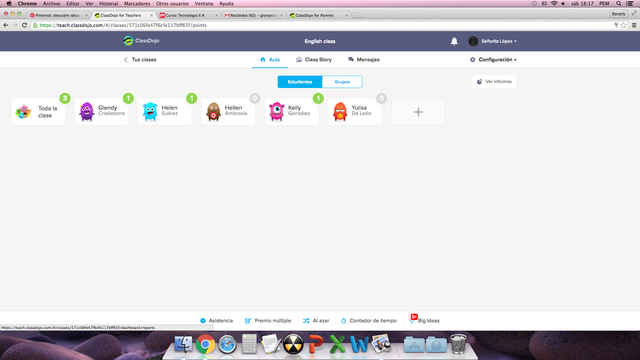Viewport: 640px width, 360px height.
Task: Open Word from the dock
Action: pyautogui.click(x=359, y=344)
